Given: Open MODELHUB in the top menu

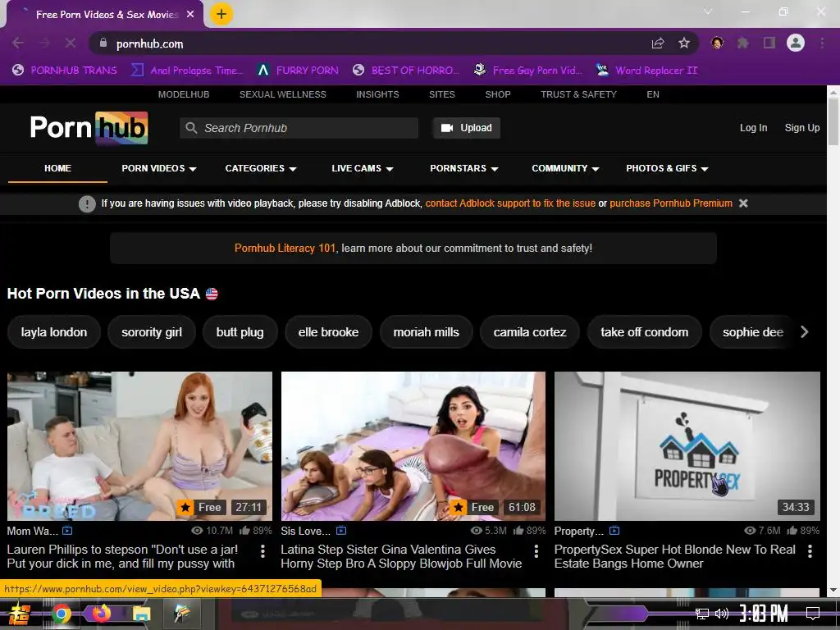Looking at the screenshot, I should 184,94.
